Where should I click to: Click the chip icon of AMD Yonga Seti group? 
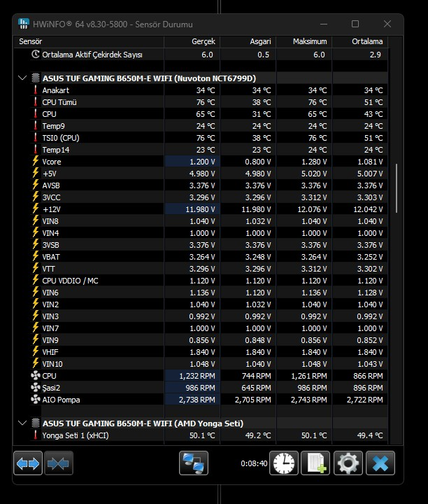click(36, 423)
